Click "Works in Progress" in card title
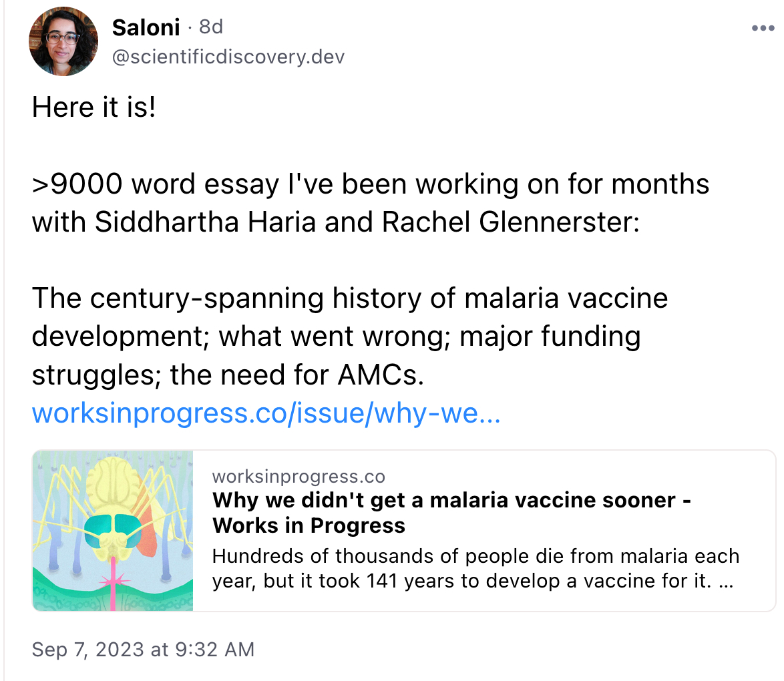 pos(309,525)
